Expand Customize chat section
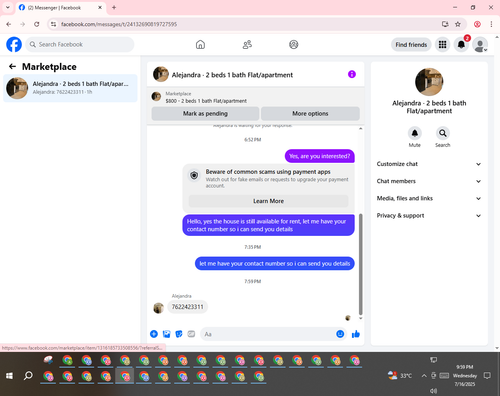The image size is (500, 396). 429,164
